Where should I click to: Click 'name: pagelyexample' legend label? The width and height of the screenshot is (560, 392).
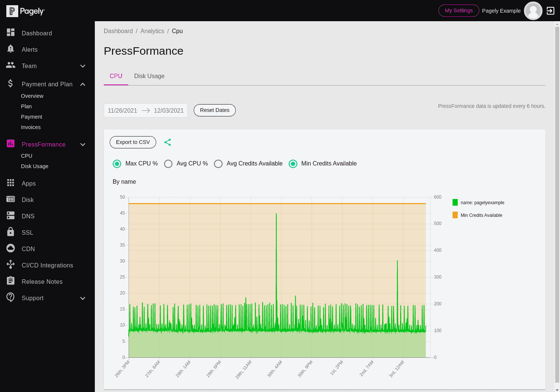click(x=482, y=203)
